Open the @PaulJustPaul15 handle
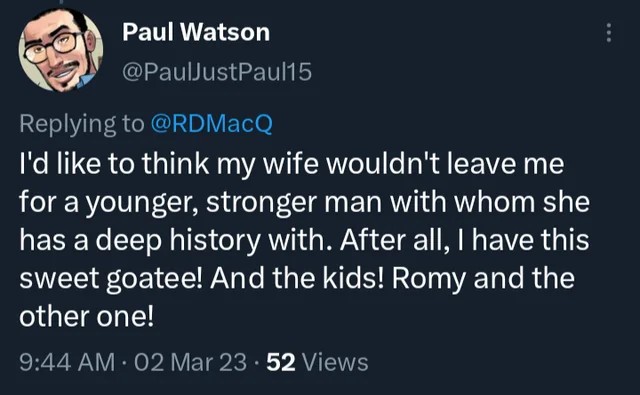 [217, 72]
